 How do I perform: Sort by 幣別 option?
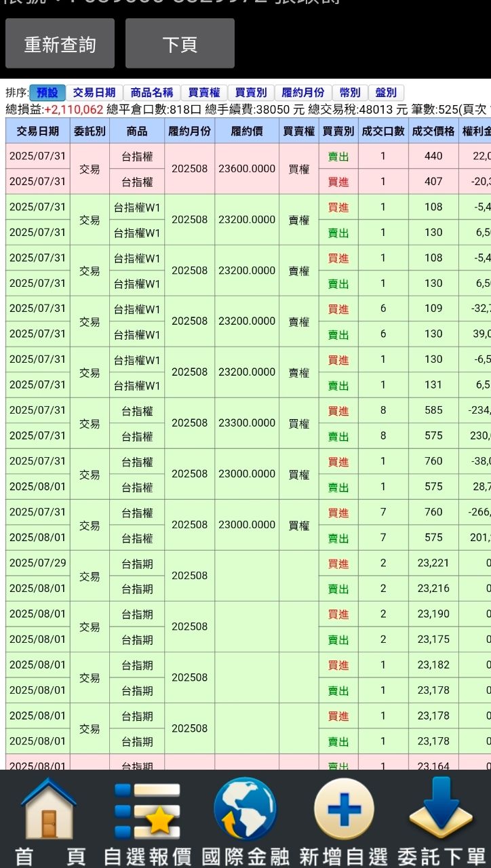point(350,93)
